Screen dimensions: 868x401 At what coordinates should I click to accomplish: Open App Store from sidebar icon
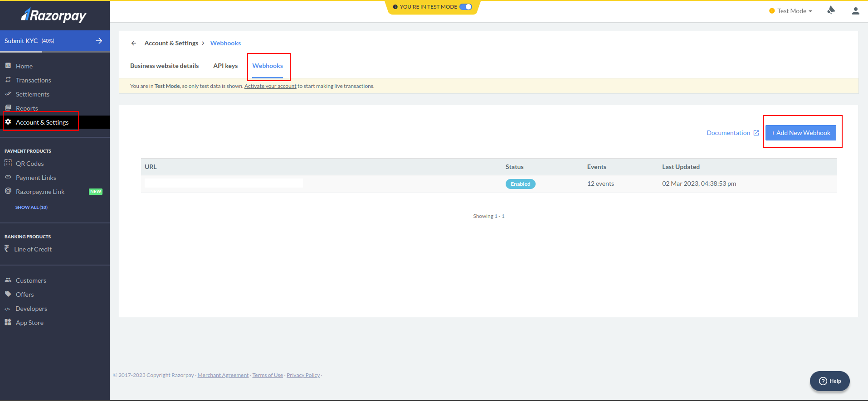click(x=8, y=322)
